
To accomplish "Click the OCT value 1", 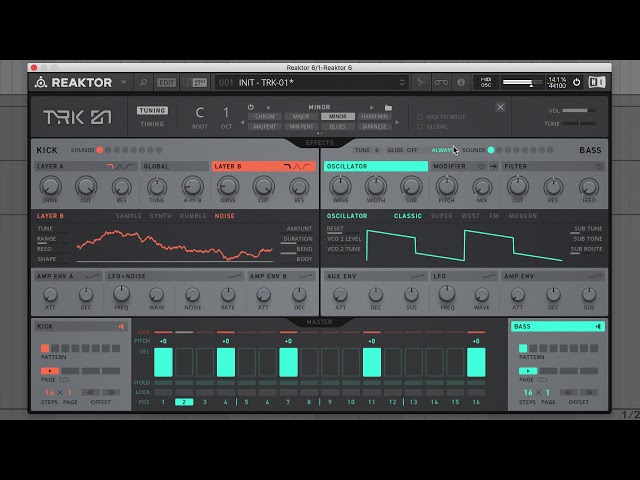I will [x=226, y=112].
